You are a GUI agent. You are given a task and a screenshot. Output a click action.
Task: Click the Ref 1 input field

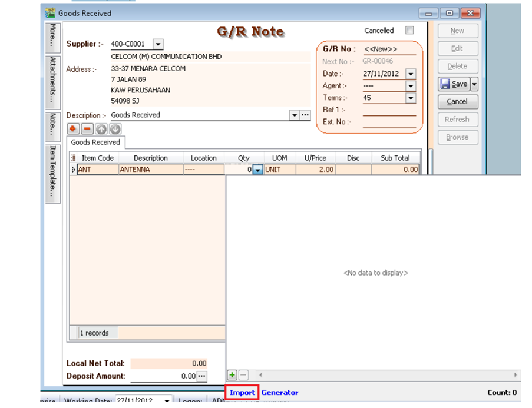click(x=389, y=110)
